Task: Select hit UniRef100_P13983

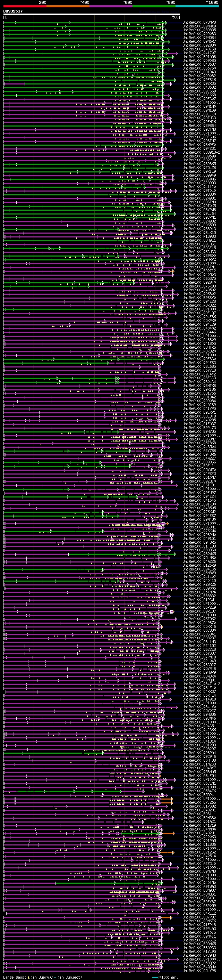Action: point(199,236)
